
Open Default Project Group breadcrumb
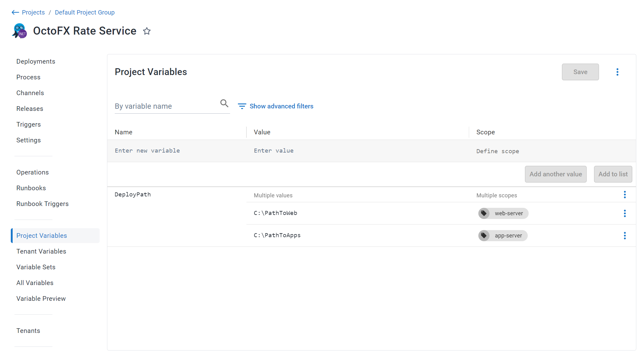(85, 12)
